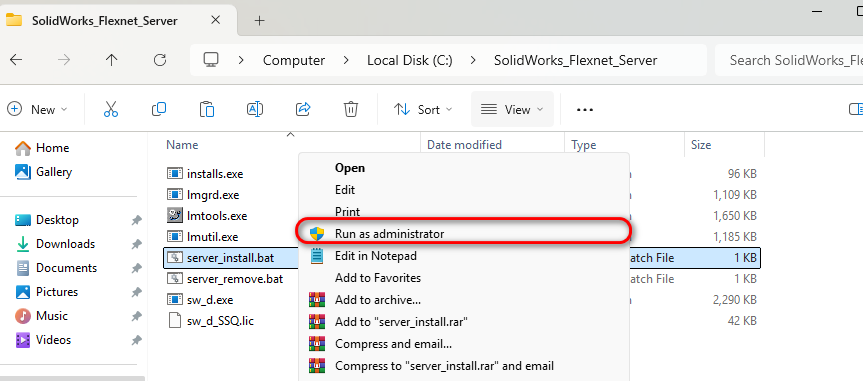
Task: Click WinRAR icon beside Compress and email
Action: (x=317, y=344)
